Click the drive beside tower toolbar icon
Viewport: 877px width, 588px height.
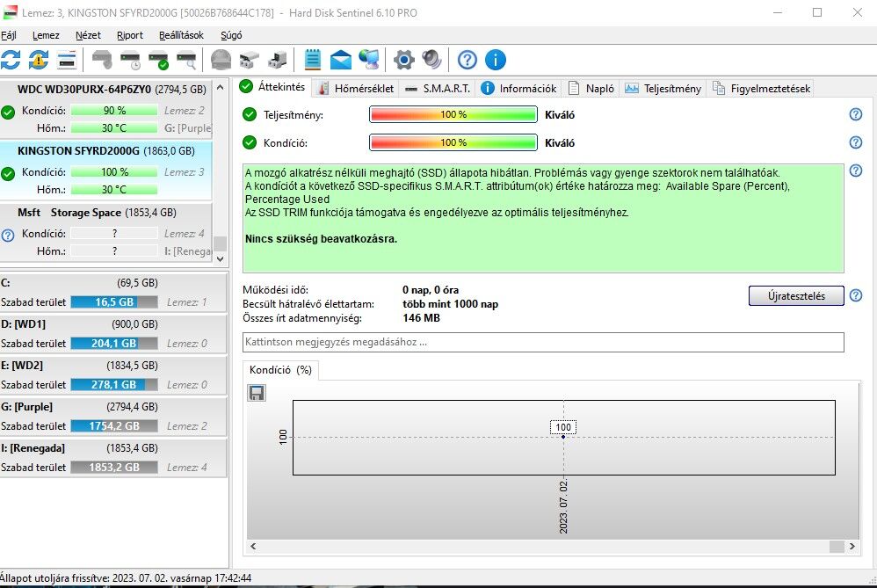tap(278, 59)
